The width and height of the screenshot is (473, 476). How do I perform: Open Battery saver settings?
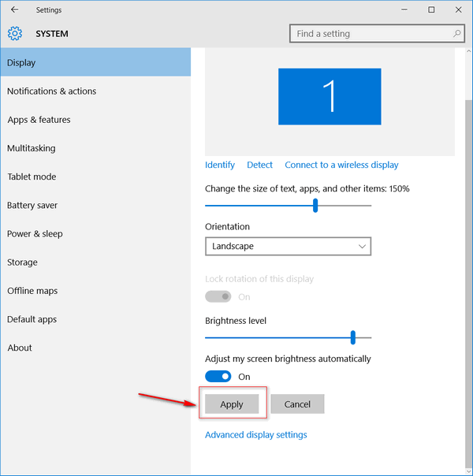click(x=95, y=205)
